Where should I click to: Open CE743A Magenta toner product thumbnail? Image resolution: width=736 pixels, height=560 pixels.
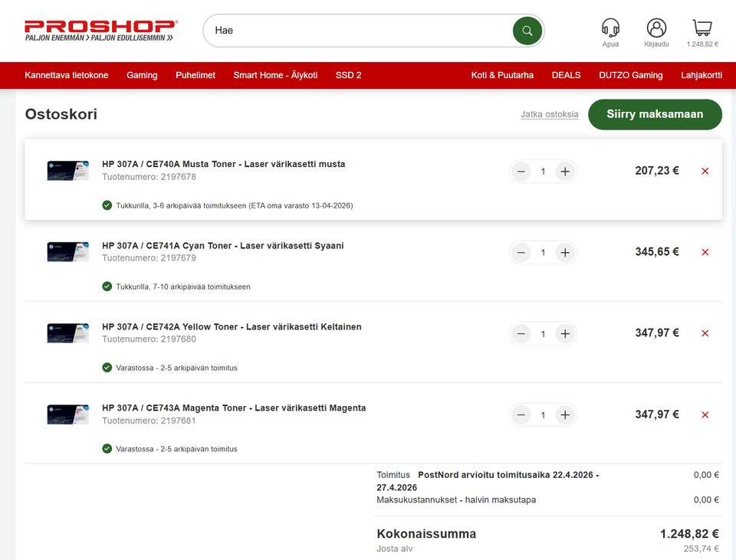coord(67,414)
